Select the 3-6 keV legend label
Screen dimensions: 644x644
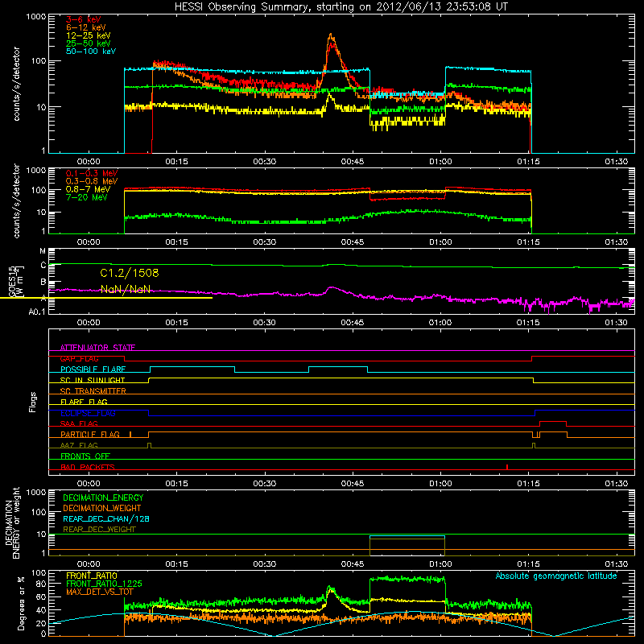84,19
